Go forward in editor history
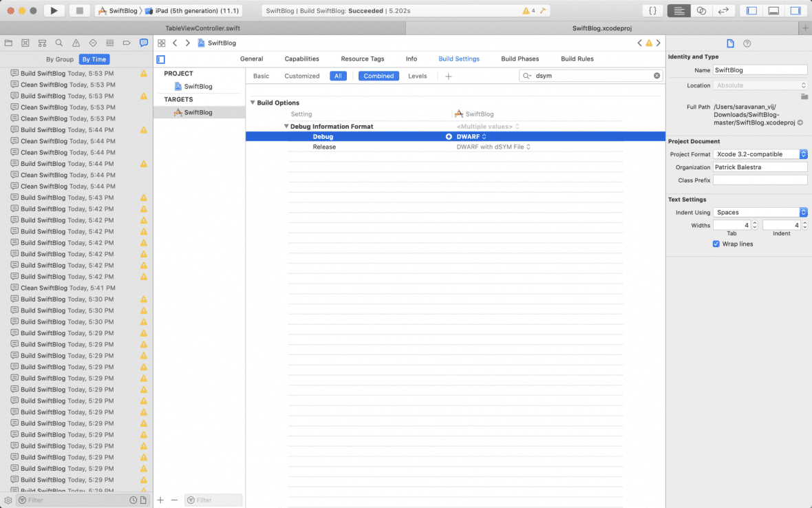The width and height of the screenshot is (812, 508). (x=187, y=43)
